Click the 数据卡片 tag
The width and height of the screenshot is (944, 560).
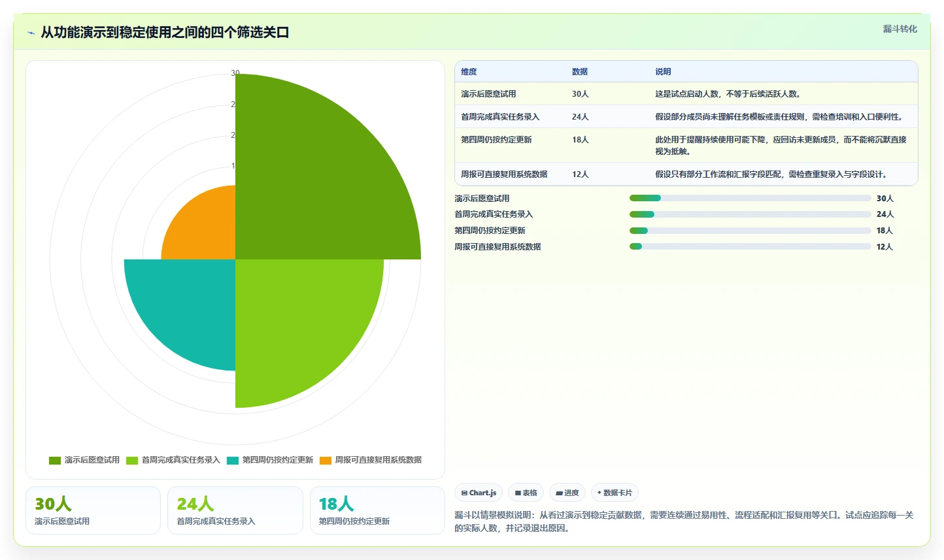tap(615, 493)
